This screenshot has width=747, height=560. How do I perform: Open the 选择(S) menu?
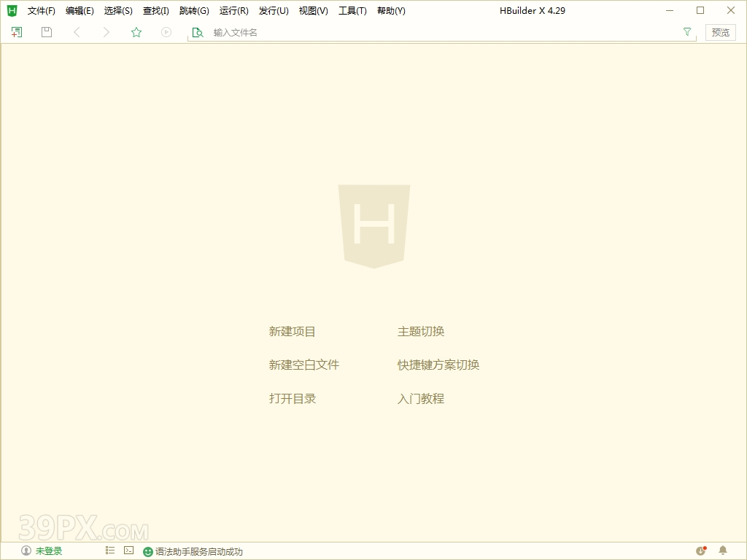pyautogui.click(x=118, y=10)
